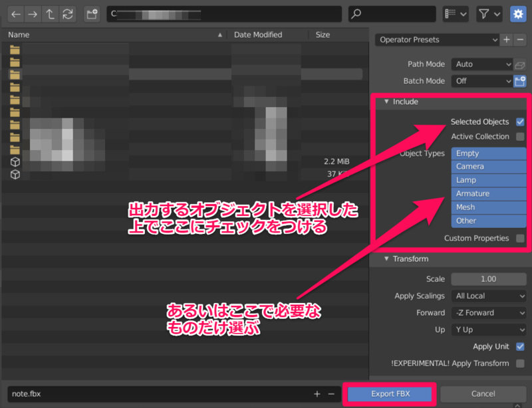
Task: Add a new operator preset
Action: tap(507, 40)
